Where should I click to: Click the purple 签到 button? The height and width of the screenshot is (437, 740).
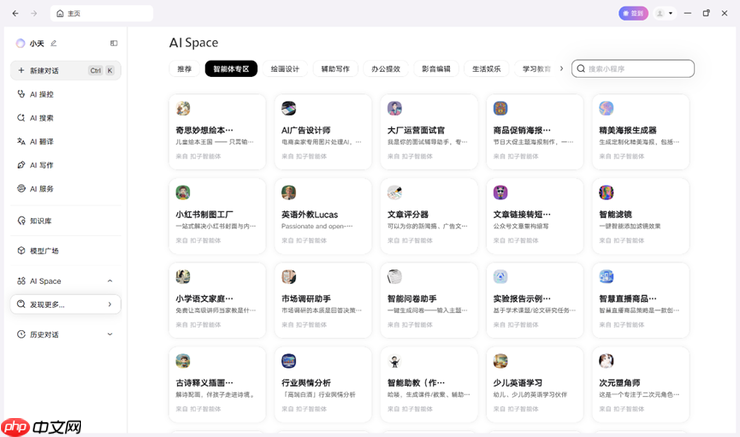click(x=633, y=13)
